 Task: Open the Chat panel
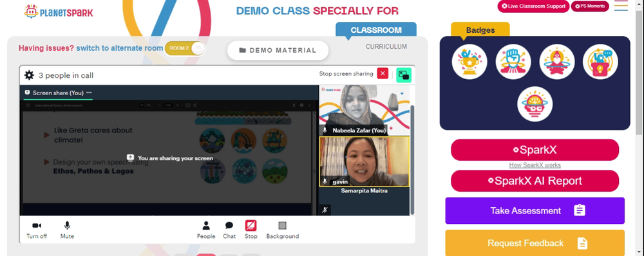click(x=229, y=230)
